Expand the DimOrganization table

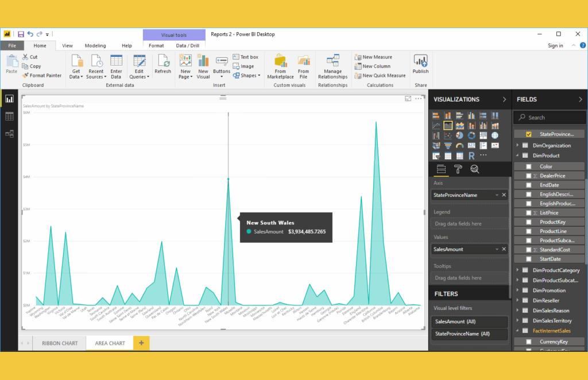click(517, 145)
